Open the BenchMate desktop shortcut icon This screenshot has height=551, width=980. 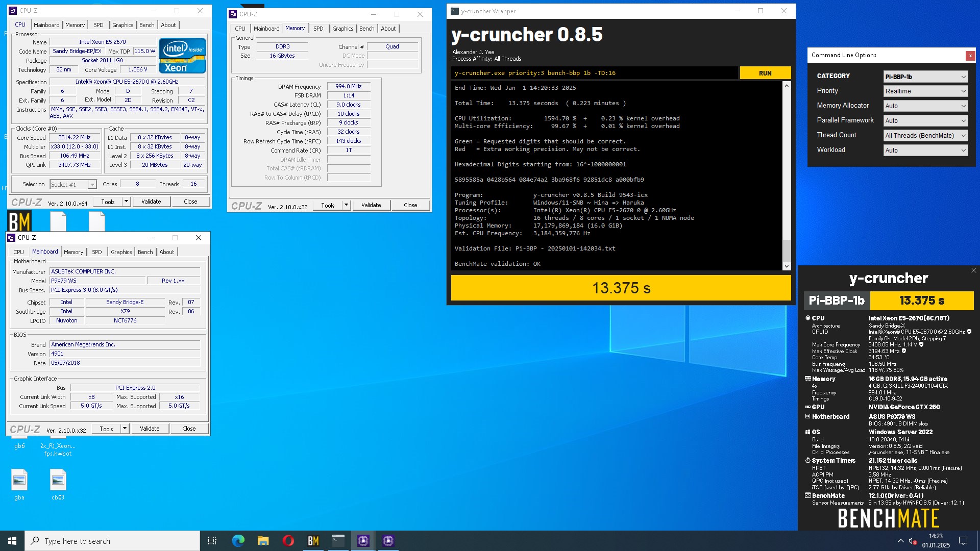pos(19,221)
